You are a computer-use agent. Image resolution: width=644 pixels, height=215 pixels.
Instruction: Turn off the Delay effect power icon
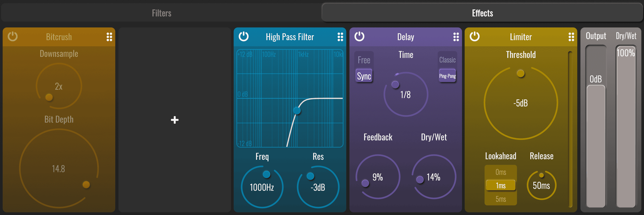pos(359,36)
